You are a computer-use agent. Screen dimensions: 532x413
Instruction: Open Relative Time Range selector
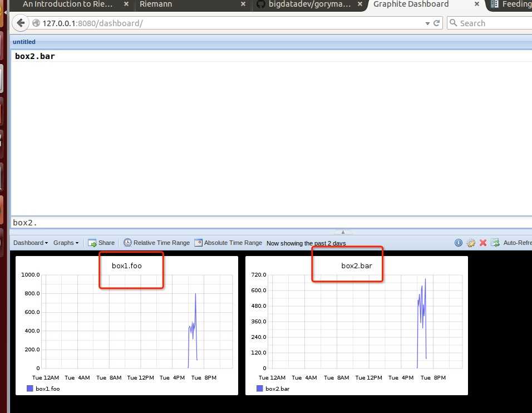pos(156,243)
